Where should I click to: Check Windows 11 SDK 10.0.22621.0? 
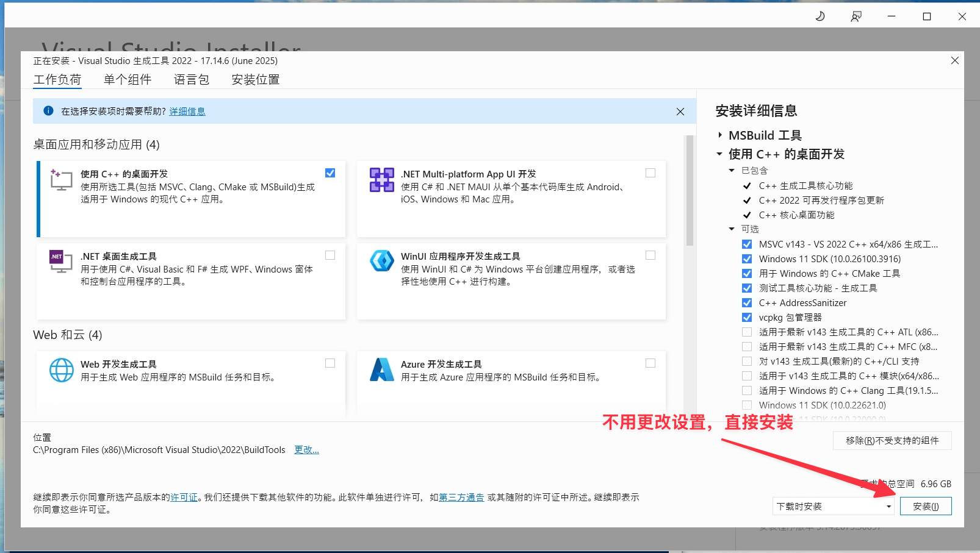(x=747, y=405)
